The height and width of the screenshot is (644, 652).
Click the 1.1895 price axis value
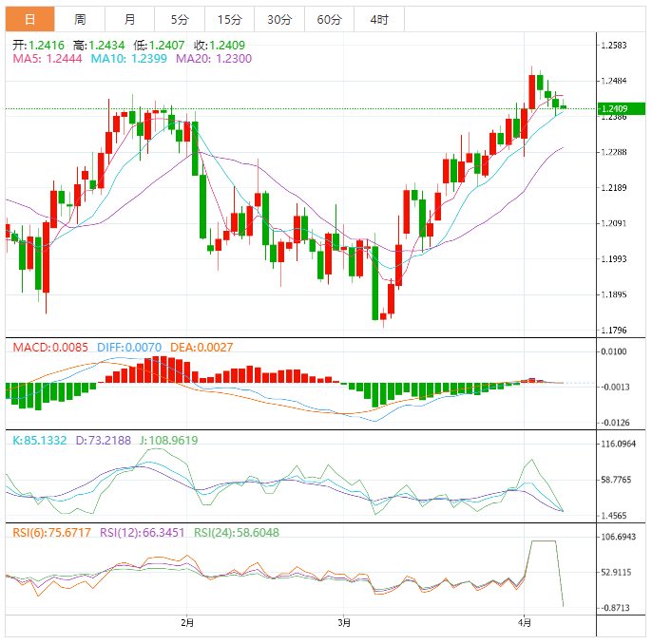coord(614,295)
